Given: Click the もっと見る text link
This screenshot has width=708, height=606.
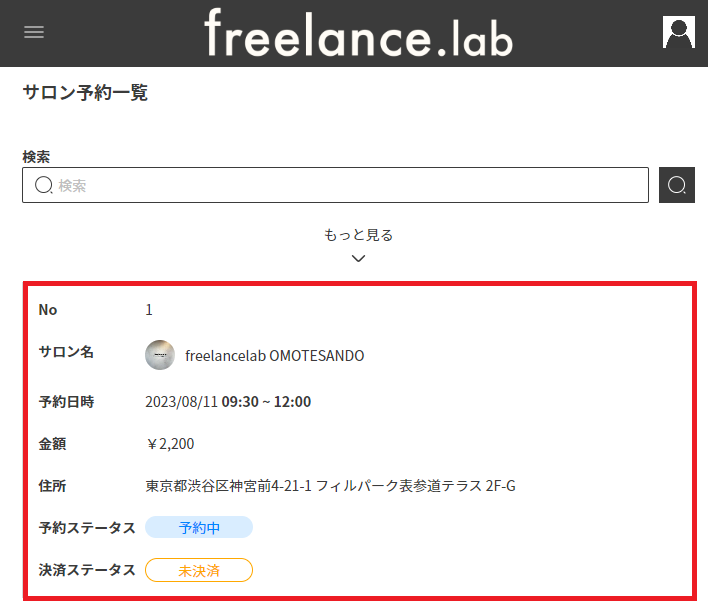Looking at the screenshot, I should click(358, 235).
